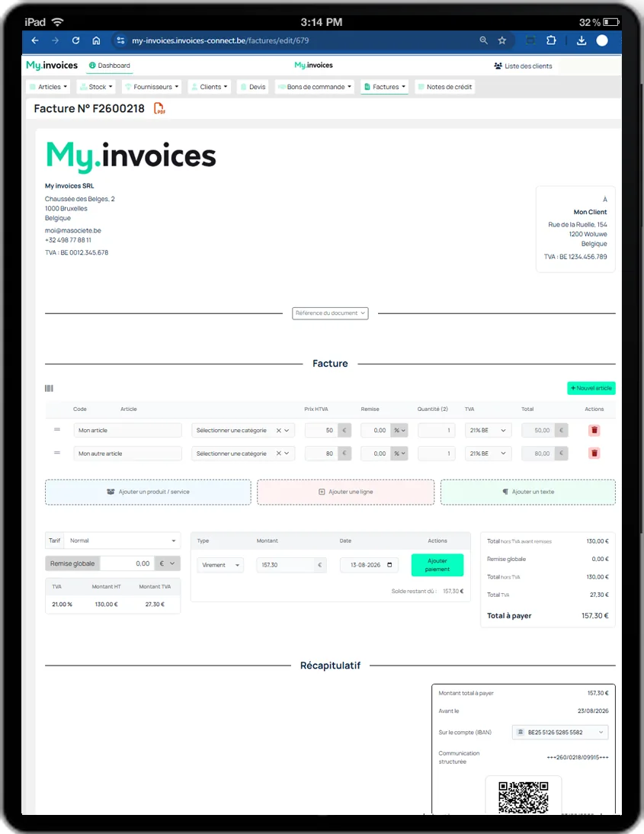Viewport: 644px width, 834px height.
Task: Click the Ajouter paiement button
Action: click(x=437, y=565)
